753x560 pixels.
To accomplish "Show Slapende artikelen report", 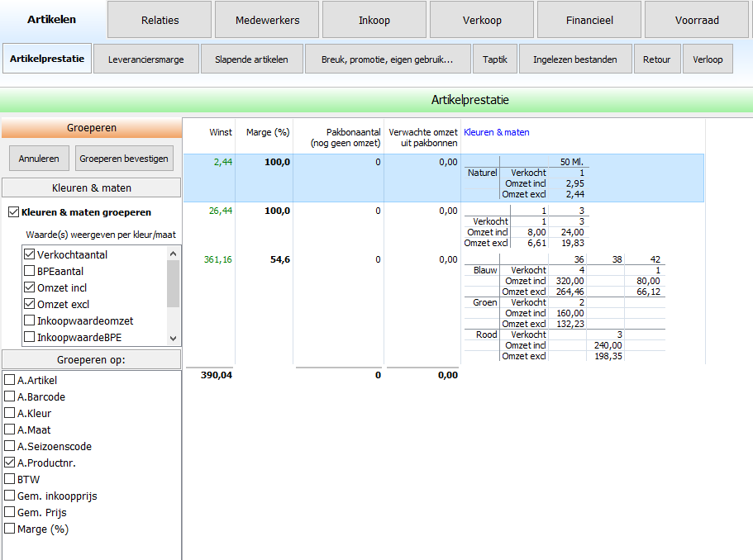I will [x=251, y=59].
